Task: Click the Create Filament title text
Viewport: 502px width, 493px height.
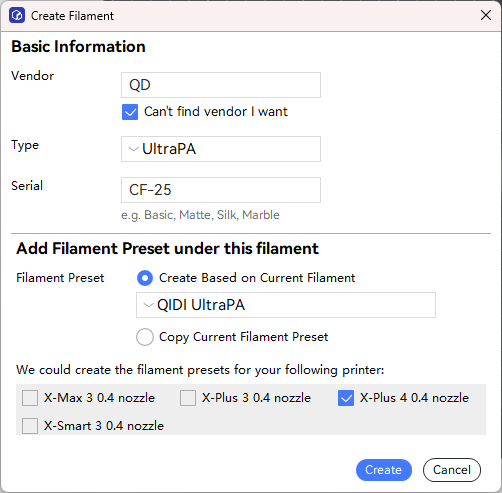Action: 72,16
